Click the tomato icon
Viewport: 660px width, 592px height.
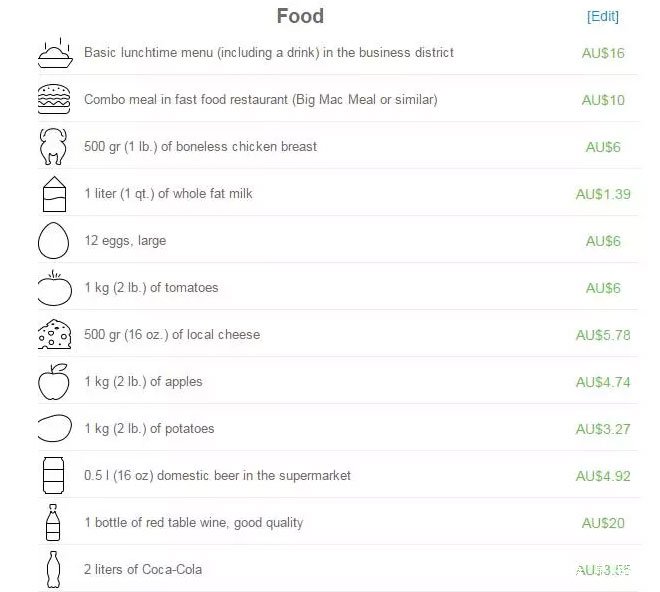[55, 288]
